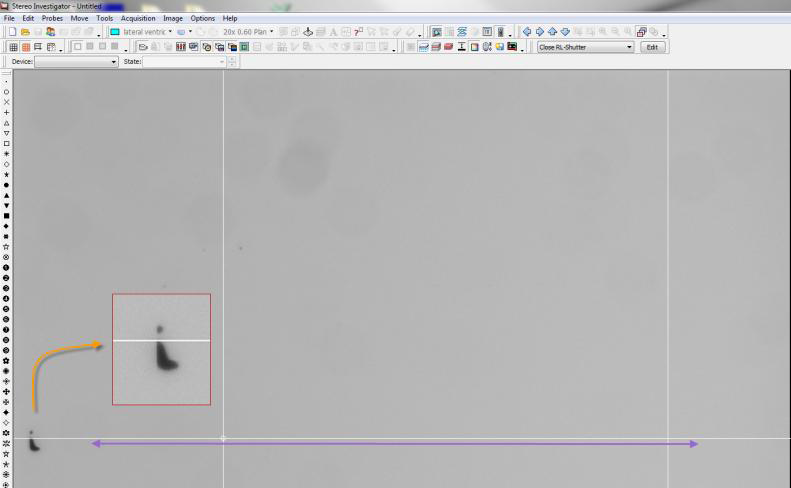
Task: Expand the Close RL-Shutter dropdown
Action: point(629,47)
